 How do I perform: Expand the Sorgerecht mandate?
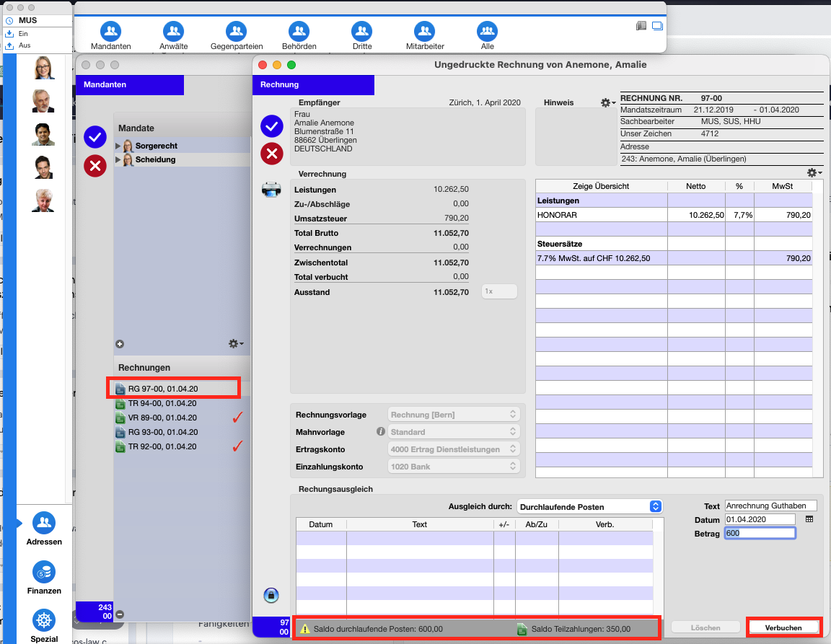tap(118, 146)
